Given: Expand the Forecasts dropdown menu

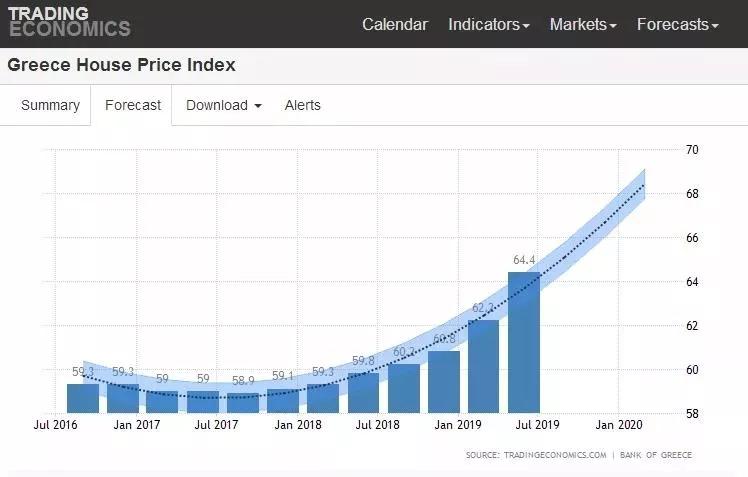Looking at the screenshot, I should point(677,24).
